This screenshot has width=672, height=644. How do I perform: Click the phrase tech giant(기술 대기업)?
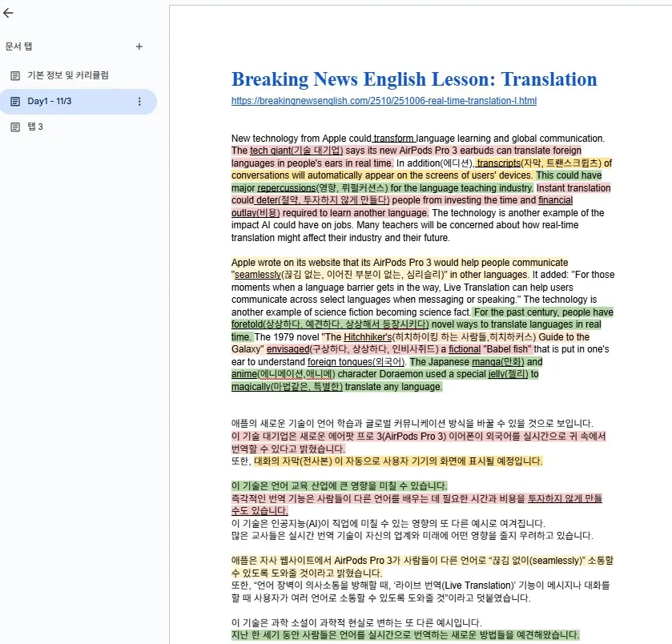pos(296,151)
